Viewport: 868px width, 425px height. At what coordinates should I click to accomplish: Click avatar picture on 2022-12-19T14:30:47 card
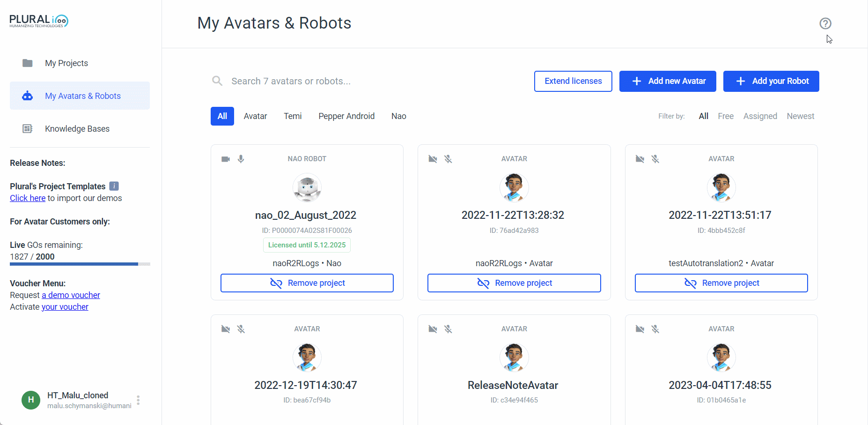pyautogui.click(x=307, y=358)
